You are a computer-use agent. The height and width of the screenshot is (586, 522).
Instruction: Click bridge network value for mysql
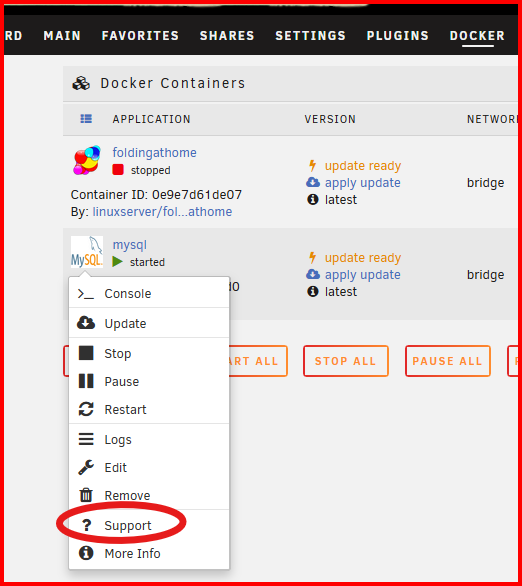(x=485, y=274)
